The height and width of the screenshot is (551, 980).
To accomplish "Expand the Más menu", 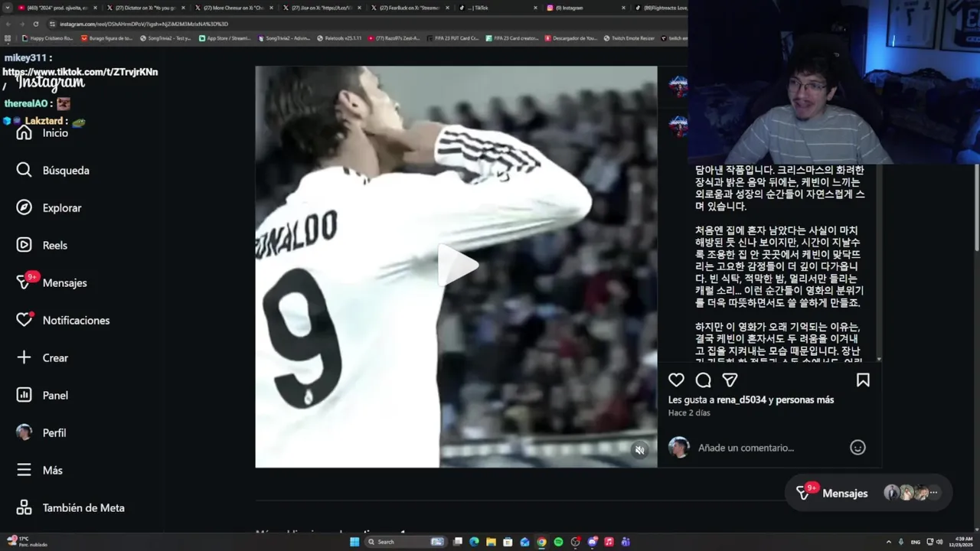I will (39, 471).
